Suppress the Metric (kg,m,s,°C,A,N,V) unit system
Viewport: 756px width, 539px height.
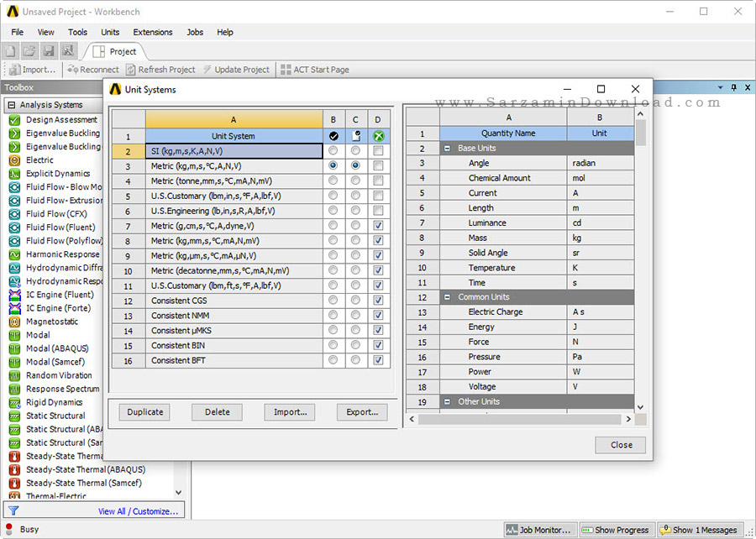click(x=379, y=165)
